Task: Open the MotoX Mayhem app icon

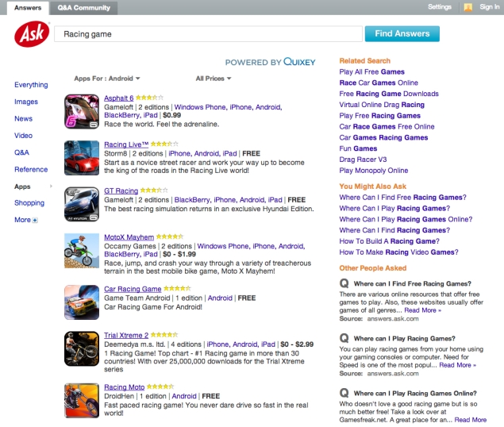Action: [x=82, y=251]
